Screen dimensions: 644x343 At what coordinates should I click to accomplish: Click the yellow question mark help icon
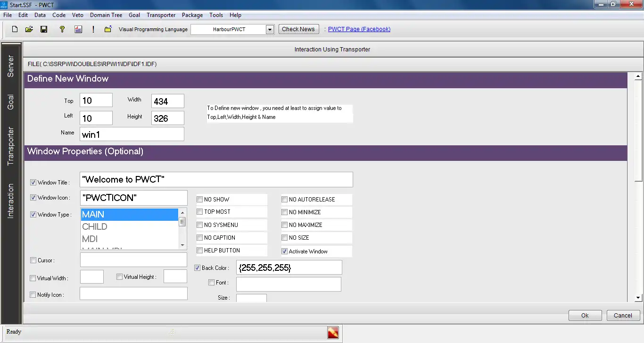pos(62,29)
